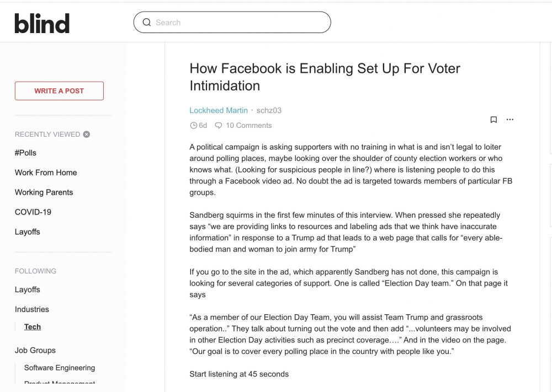Open the Lockheed Martin company link

[219, 110]
